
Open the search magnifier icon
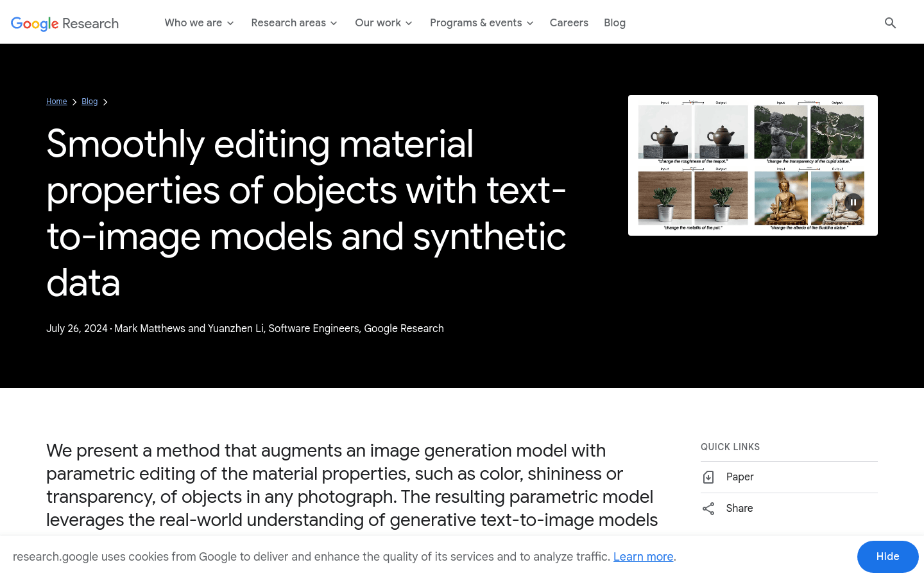(890, 23)
